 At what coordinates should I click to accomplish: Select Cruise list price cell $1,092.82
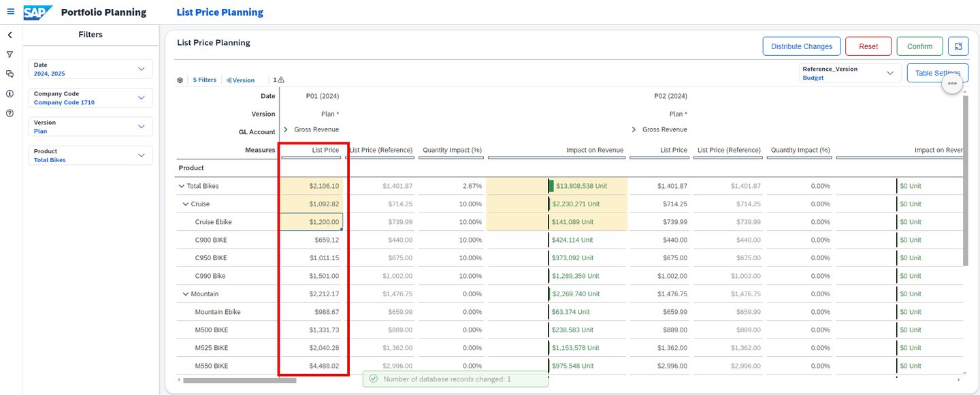coord(311,204)
